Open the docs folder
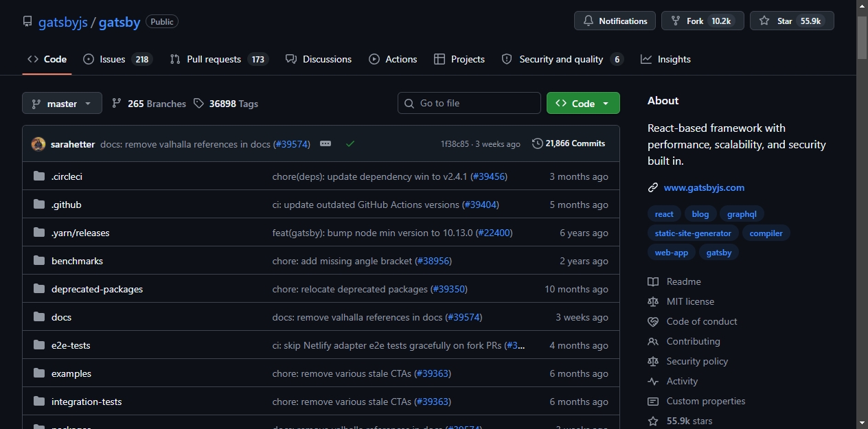Screen dimensions: 868x429 pos(61,317)
